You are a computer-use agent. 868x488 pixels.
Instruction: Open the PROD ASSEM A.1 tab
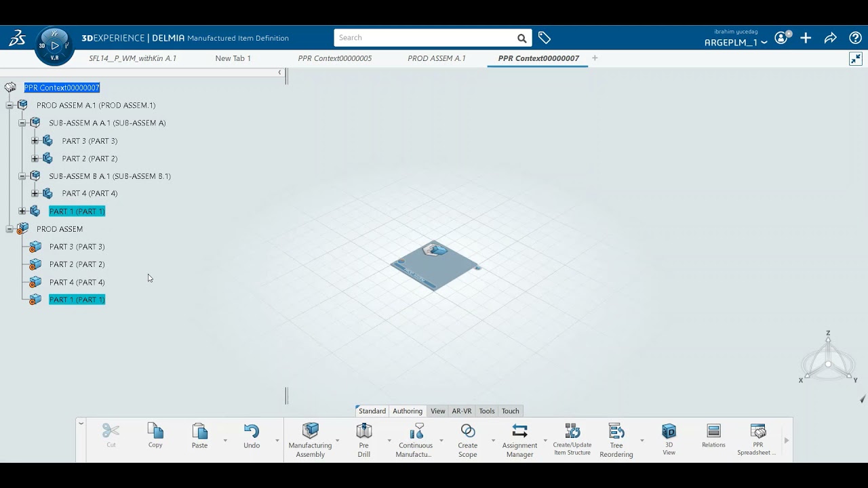tap(437, 58)
